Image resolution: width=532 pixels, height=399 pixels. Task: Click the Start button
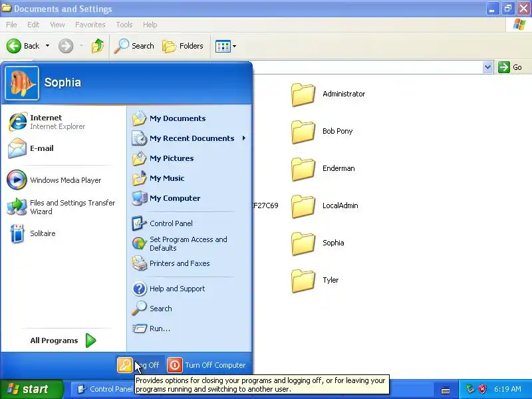click(31, 389)
